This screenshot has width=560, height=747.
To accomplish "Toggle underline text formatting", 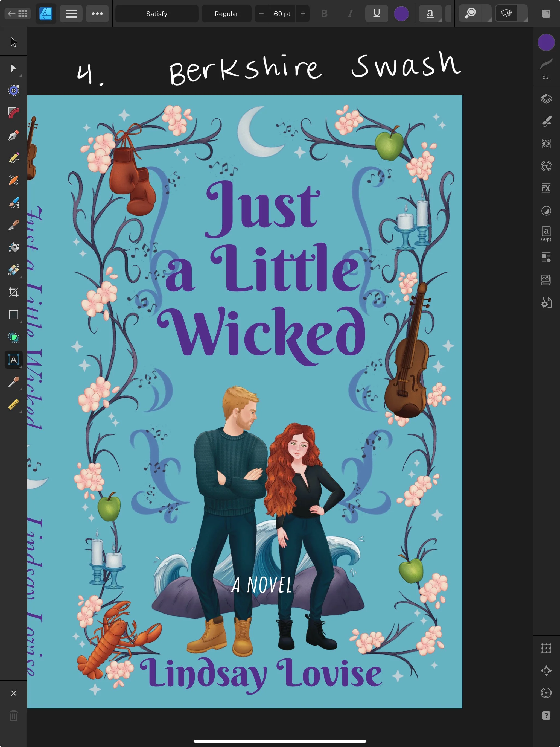I will (x=376, y=14).
